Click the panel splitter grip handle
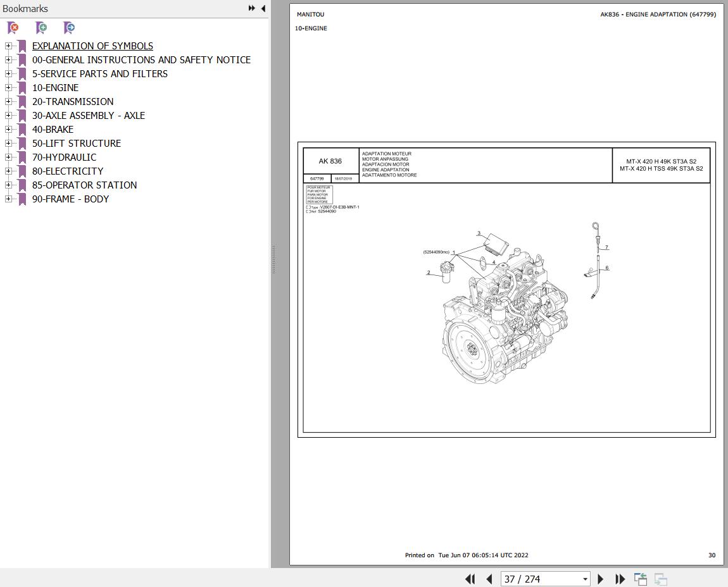Viewport: 728px width, 587px height. [x=274, y=259]
